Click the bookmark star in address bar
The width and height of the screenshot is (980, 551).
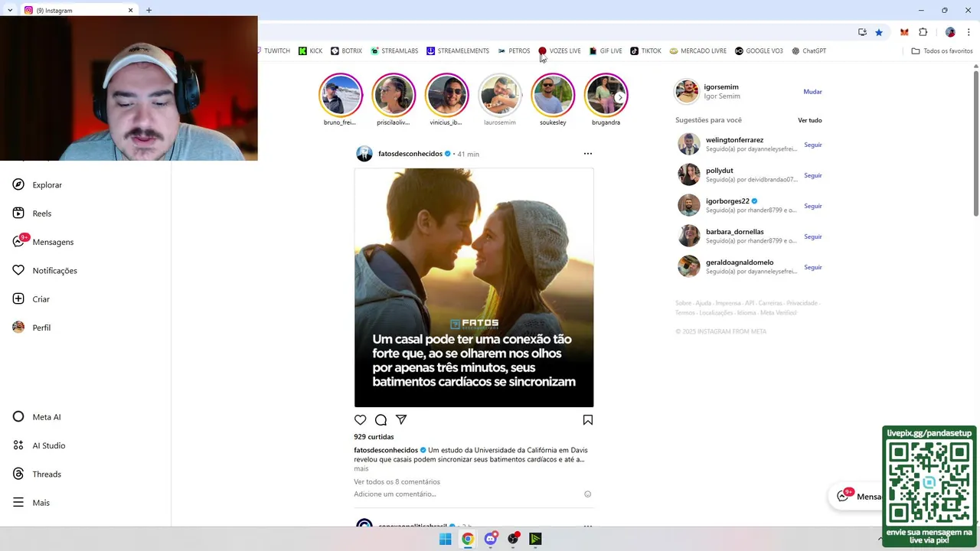pos(879,32)
